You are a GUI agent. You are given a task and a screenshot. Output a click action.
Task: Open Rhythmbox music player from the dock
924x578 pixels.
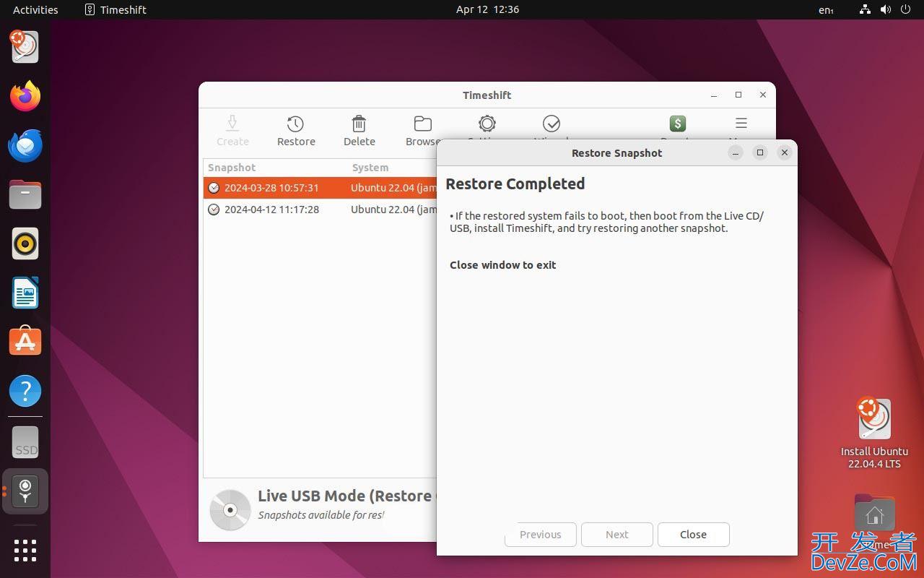coord(25,243)
